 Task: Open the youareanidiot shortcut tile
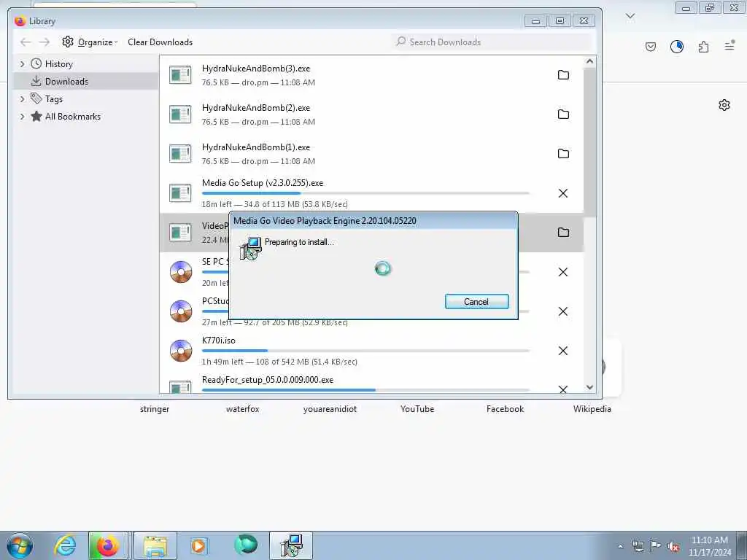tap(330, 409)
